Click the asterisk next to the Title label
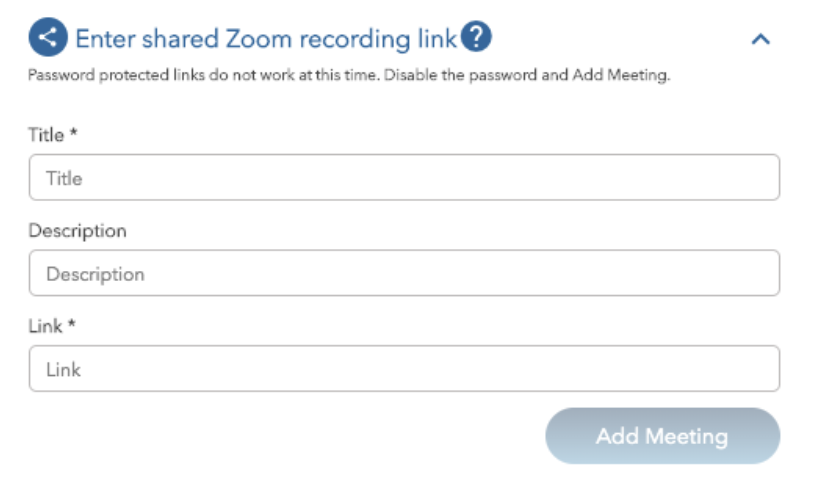This screenshot has width=816, height=488. point(73,132)
